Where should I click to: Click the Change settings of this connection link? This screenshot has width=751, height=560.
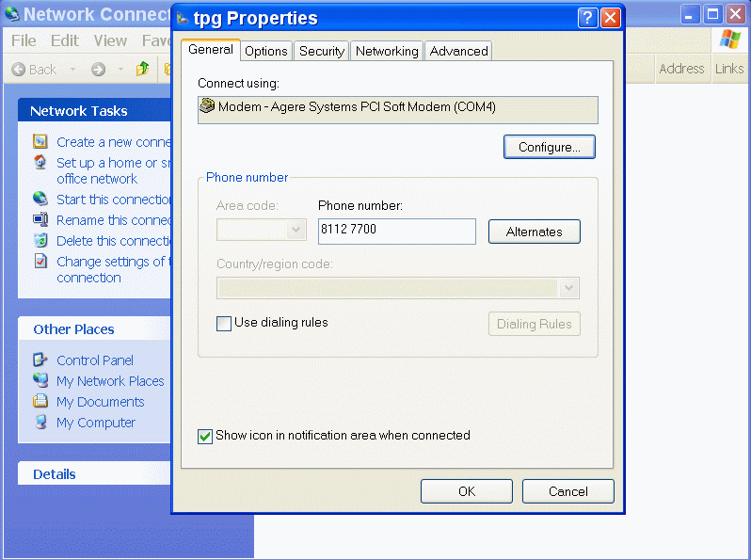[114, 269]
